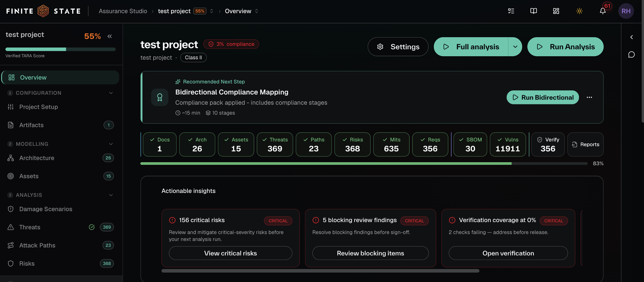
Task: Open three-dot menu on Recommended Next Step
Action: coord(589,97)
